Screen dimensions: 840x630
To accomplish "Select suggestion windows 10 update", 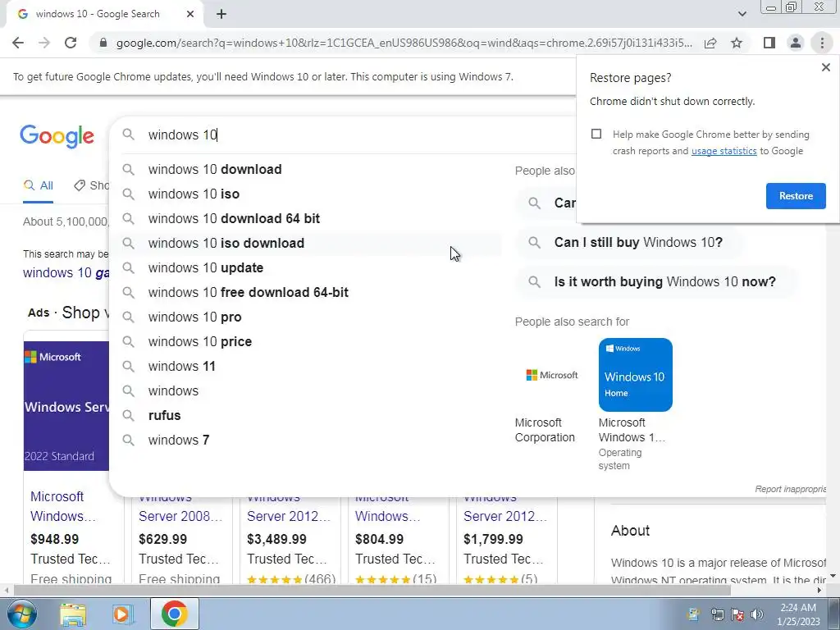I will (305, 268).
